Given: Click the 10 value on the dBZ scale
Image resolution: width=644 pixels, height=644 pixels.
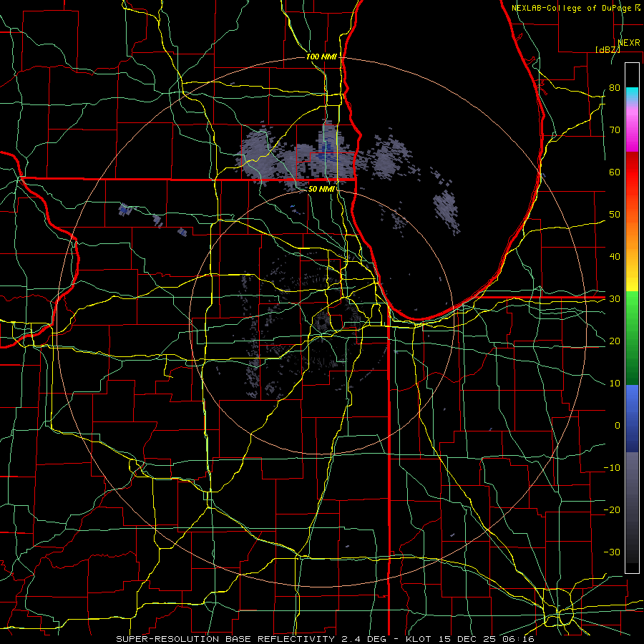Looking at the screenshot, I should [x=615, y=384].
